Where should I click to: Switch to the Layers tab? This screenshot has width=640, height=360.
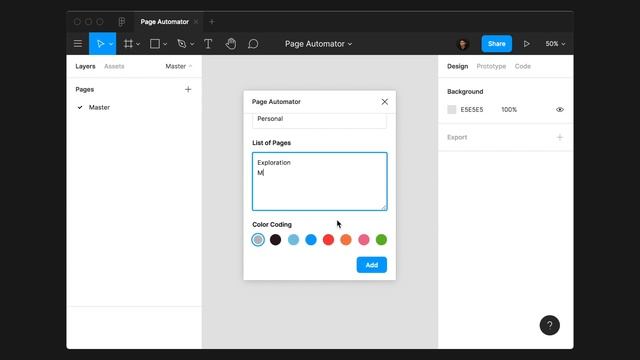click(x=85, y=66)
